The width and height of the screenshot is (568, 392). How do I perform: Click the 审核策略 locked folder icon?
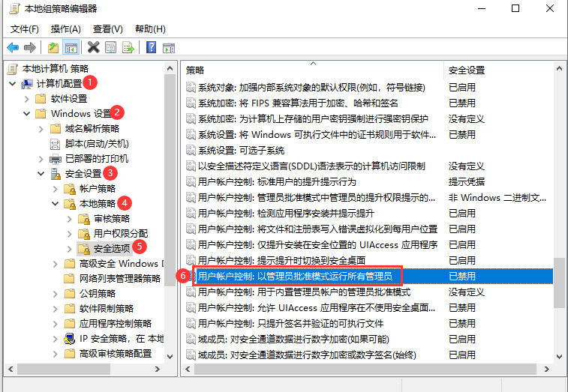[x=84, y=219]
